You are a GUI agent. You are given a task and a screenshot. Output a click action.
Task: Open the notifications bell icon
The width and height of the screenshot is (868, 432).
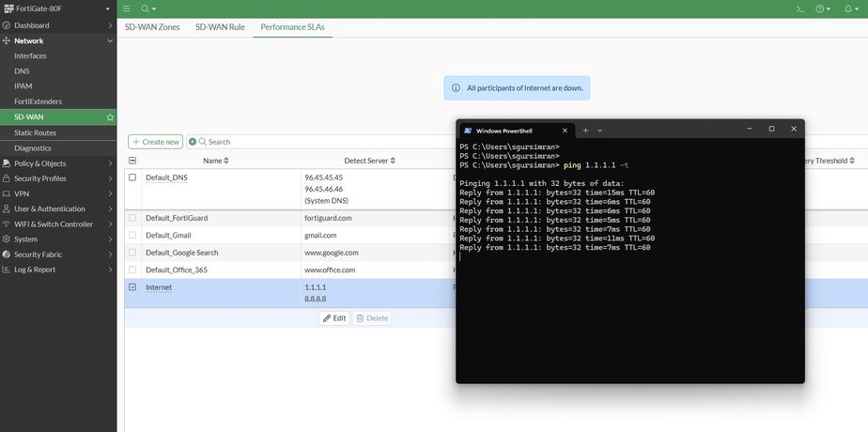pos(847,8)
